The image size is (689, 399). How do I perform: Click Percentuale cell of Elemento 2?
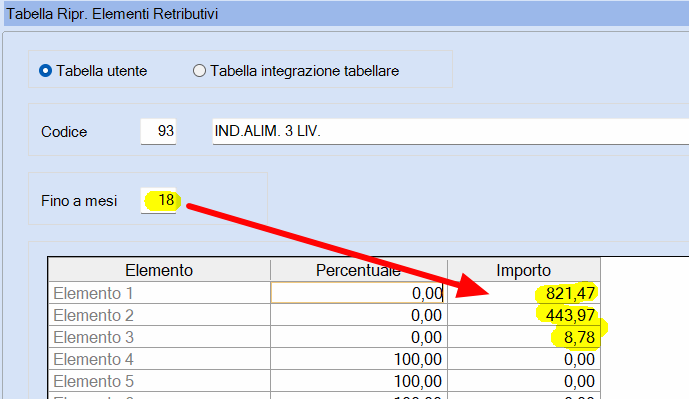click(359, 315)
